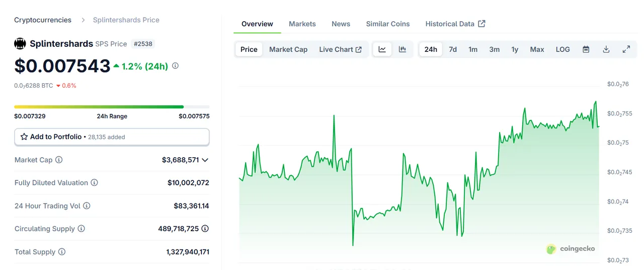Click the Historical Data external link icon
Viewport: 644px width, 270px height.
pos(481,24)
